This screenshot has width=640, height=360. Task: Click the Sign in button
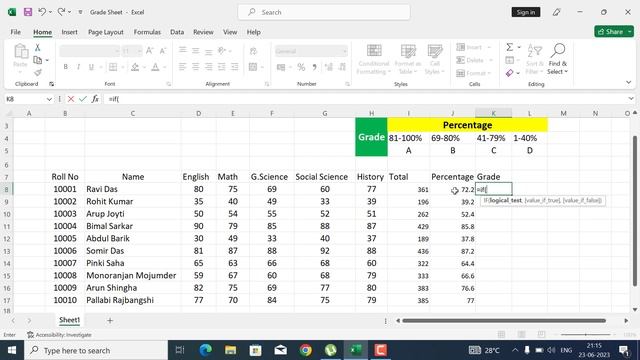click(x=526, y=12)
